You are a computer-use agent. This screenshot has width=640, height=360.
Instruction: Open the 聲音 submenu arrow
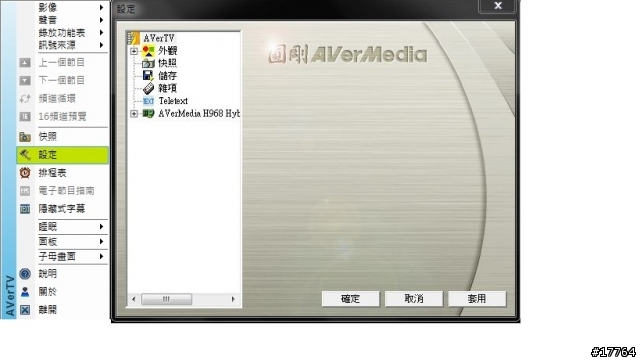101,20
